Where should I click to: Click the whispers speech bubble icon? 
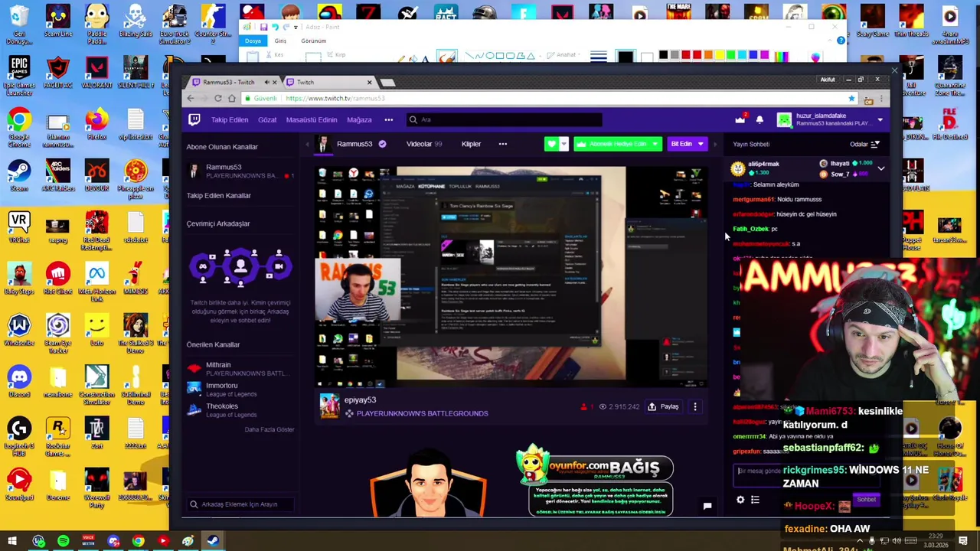click(x=707, y=505)
